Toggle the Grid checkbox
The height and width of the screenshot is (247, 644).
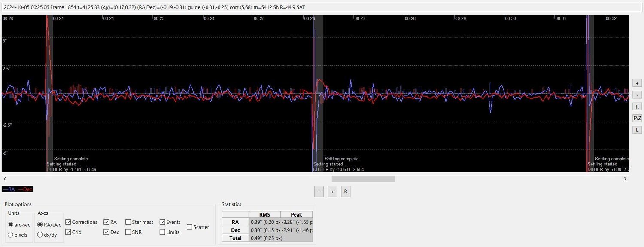(73, 232)
